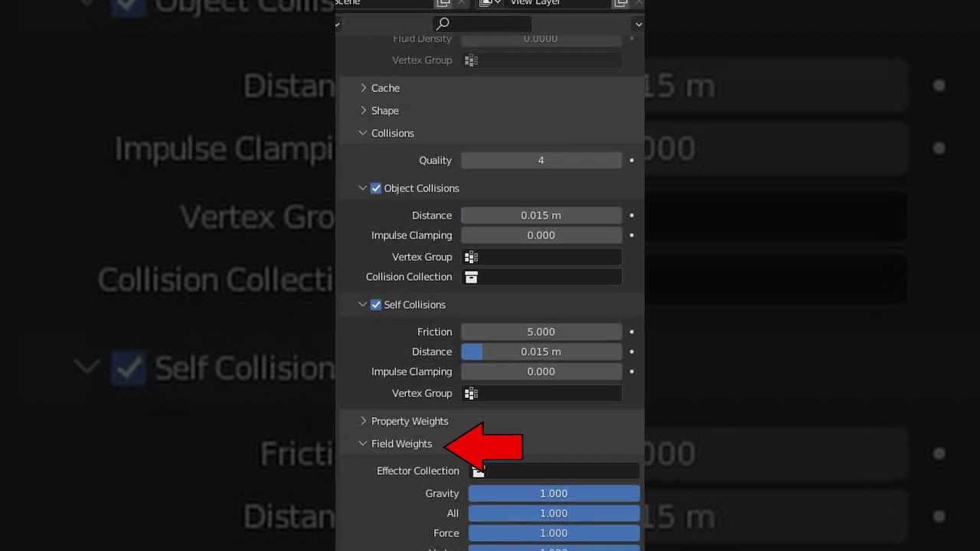The height and width of the screenshot is (551, 980).
Task: Disable the Object Collisions checkbox
Action: (376, 188)
